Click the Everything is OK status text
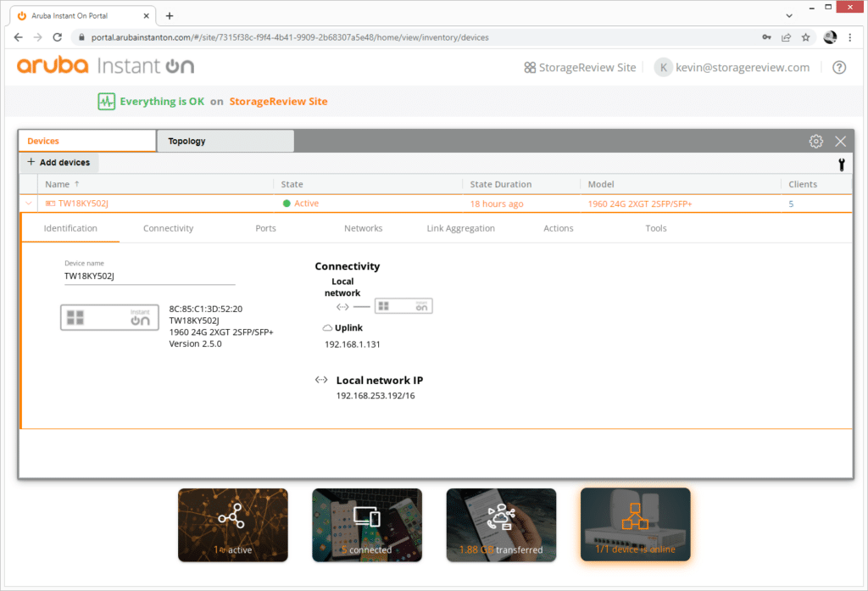Viewport: 868px width, 591px height. [162, 102]
